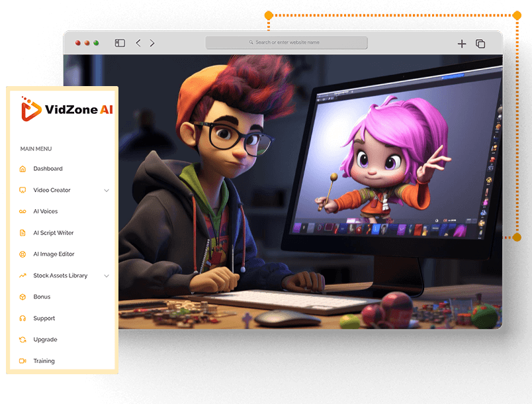Open the Dashboard menu item
This screenshot has height=404, width=532.
48,169
